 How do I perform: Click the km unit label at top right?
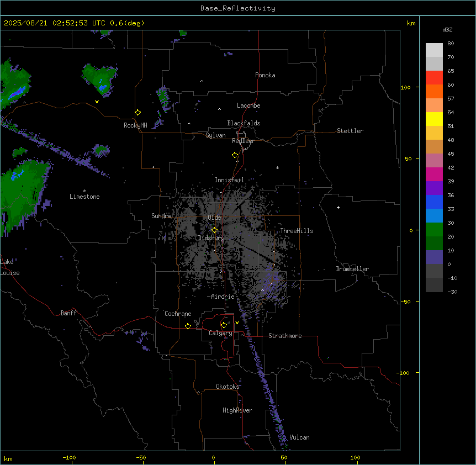click(411, 23)
